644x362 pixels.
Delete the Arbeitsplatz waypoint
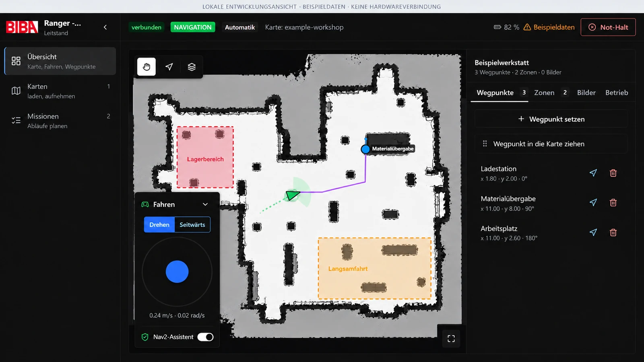pyautogui.click(x=613, y=232)
